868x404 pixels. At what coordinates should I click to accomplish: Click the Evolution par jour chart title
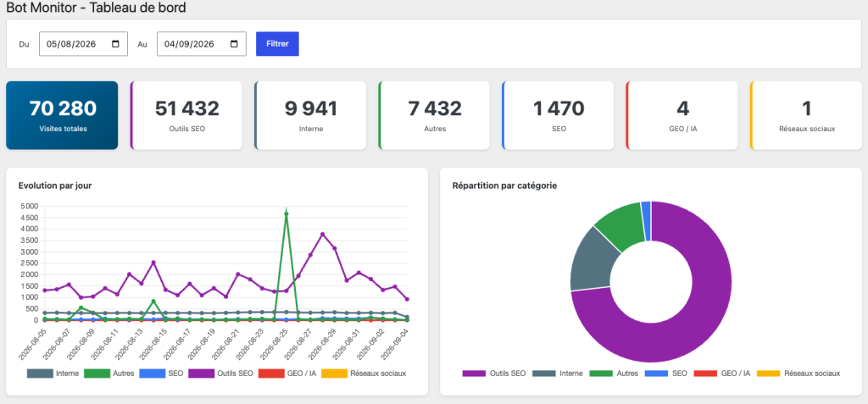[55, 185]
